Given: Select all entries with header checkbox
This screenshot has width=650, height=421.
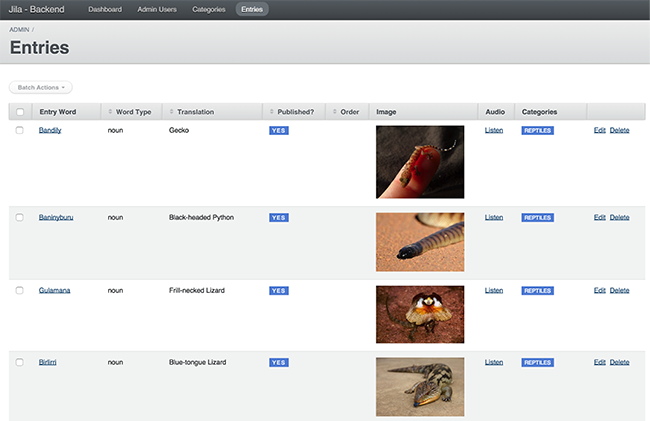Looking at the screenshot, I should 19,111.
